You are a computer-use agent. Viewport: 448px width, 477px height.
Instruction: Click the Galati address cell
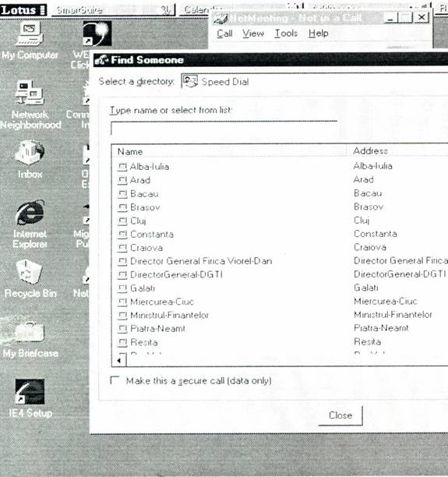pyautogui.click(x=366, y=288)
